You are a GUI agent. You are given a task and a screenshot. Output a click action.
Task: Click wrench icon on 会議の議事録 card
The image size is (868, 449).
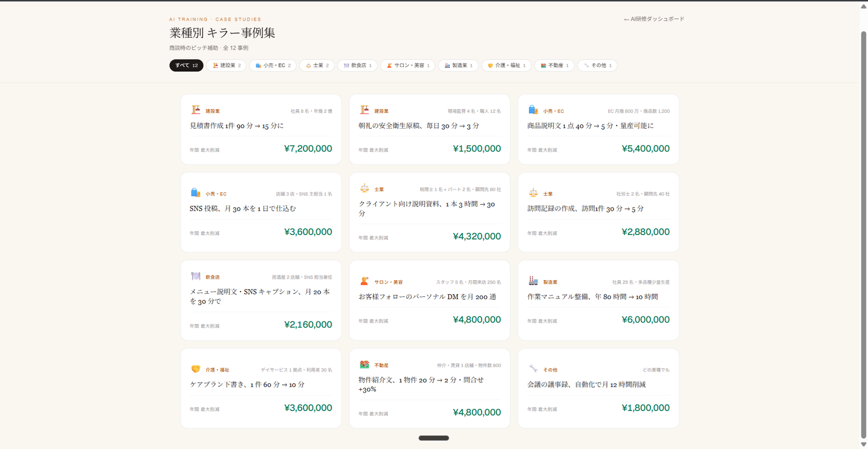[533, 369]
